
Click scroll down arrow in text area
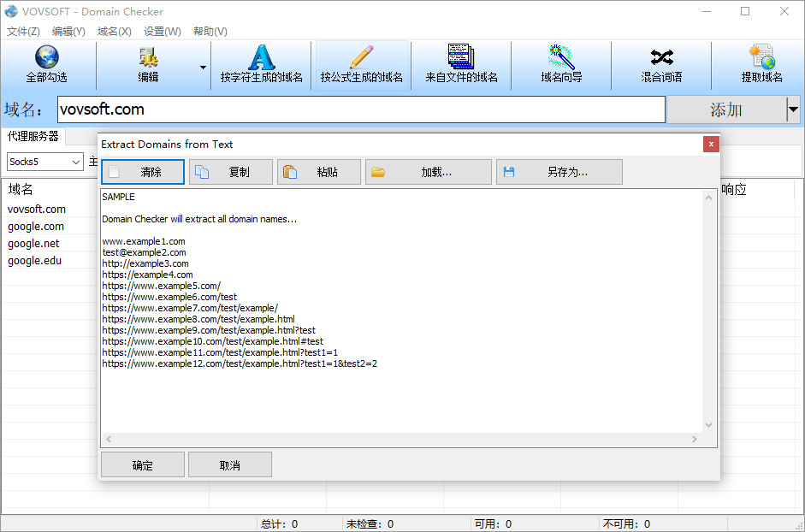(709, 425)
